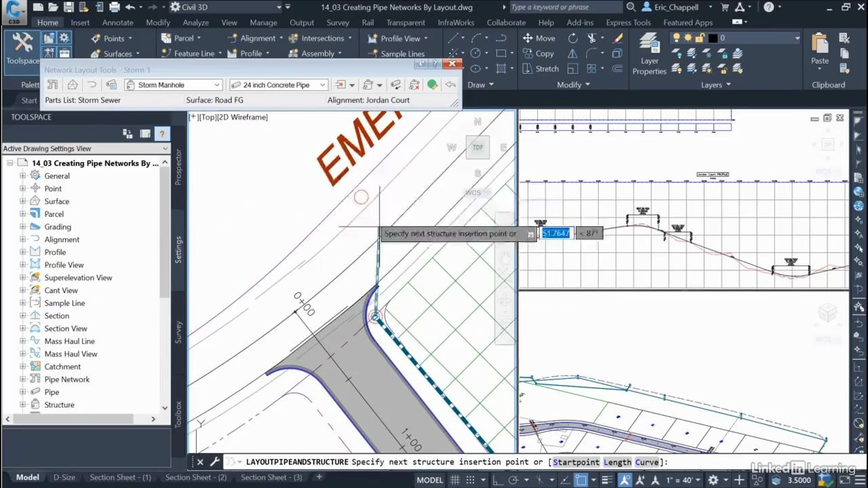
Task: Select the Move tool in Modify panel
Action: coord(539,39)
